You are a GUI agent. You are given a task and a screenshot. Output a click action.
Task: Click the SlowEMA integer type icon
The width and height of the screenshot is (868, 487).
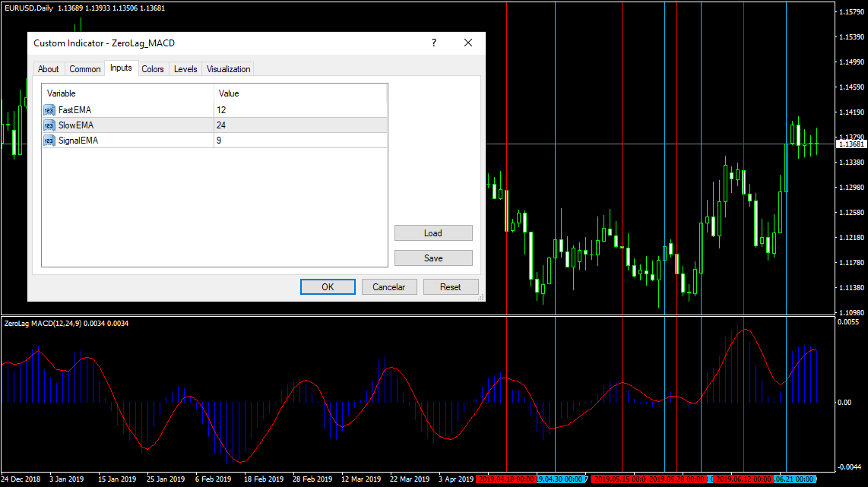[49, 125]
